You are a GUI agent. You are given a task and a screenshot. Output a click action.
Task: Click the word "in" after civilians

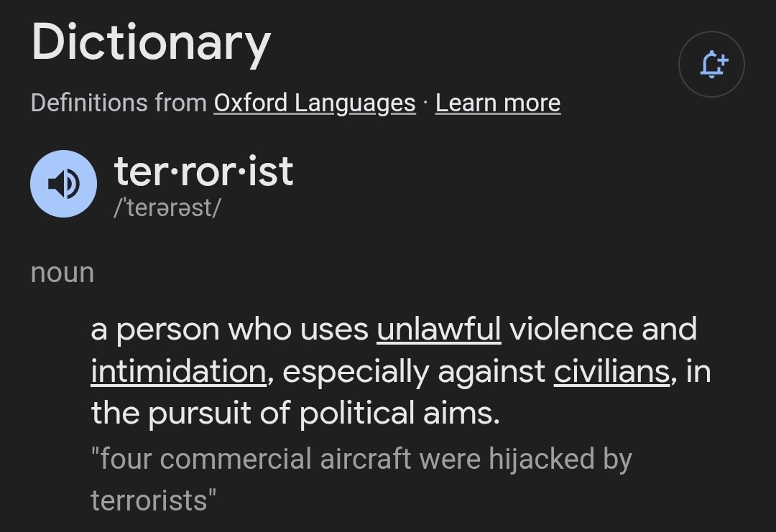pyautogui.click(x=698, y=371)
